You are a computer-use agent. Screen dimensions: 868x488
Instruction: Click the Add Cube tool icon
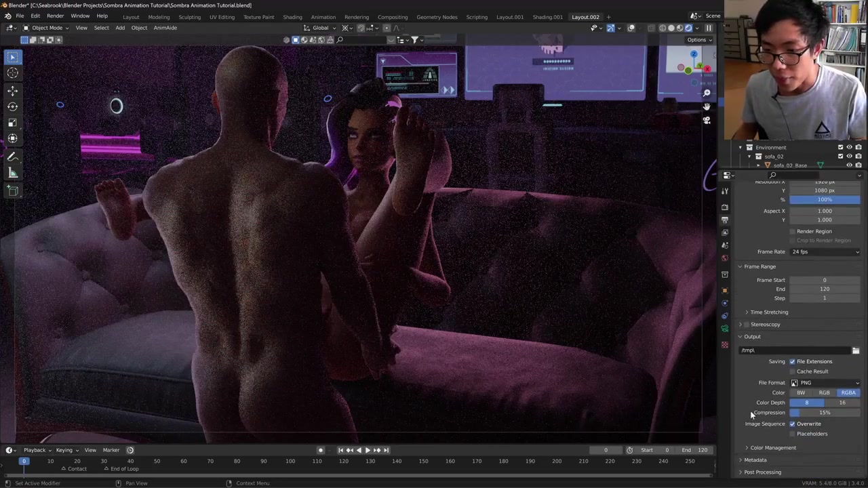point(13,190)
